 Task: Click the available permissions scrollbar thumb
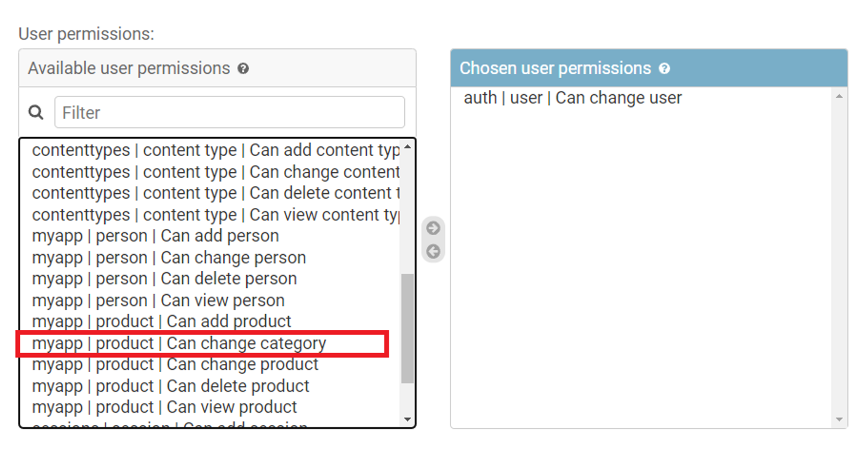pyautogui.click(x=408, y=328)
